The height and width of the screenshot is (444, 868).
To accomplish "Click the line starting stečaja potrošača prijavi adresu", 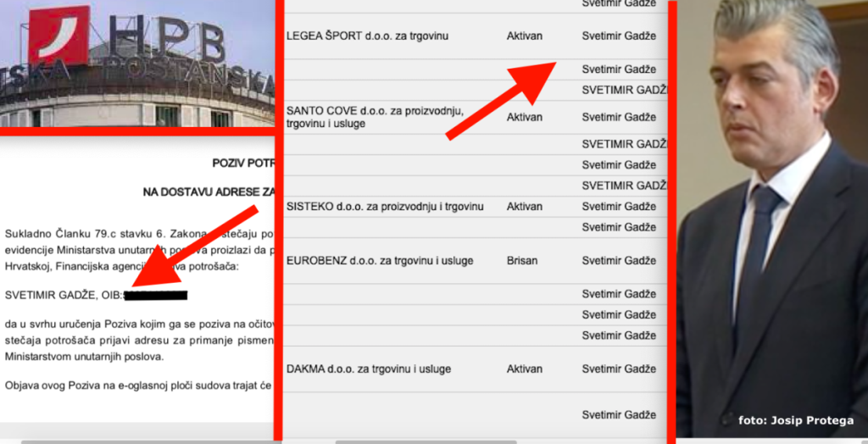I will pos(140,342).
